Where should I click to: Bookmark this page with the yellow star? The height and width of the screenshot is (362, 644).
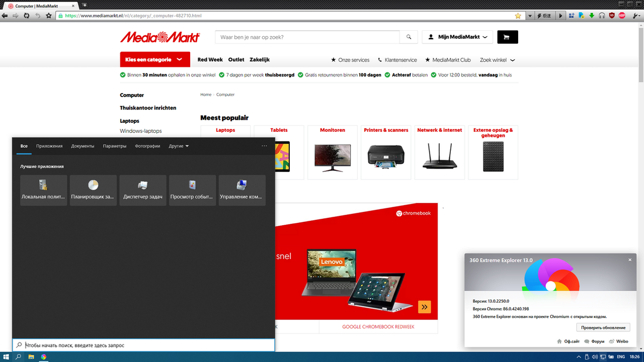tap(518, 16)
